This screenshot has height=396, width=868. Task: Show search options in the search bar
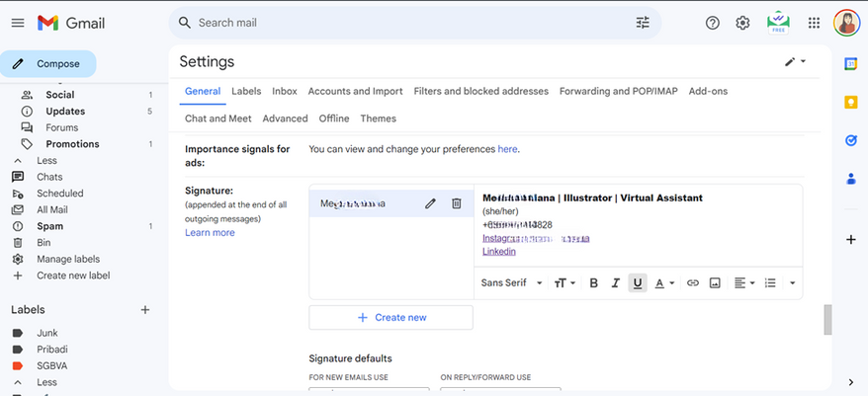click(x=643, y=23)
